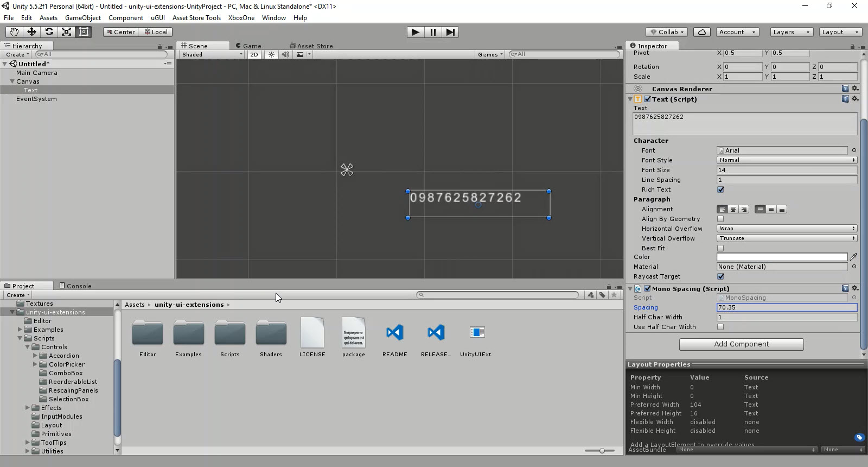Open Vertical Overflow dropdown

pos(787,238)
